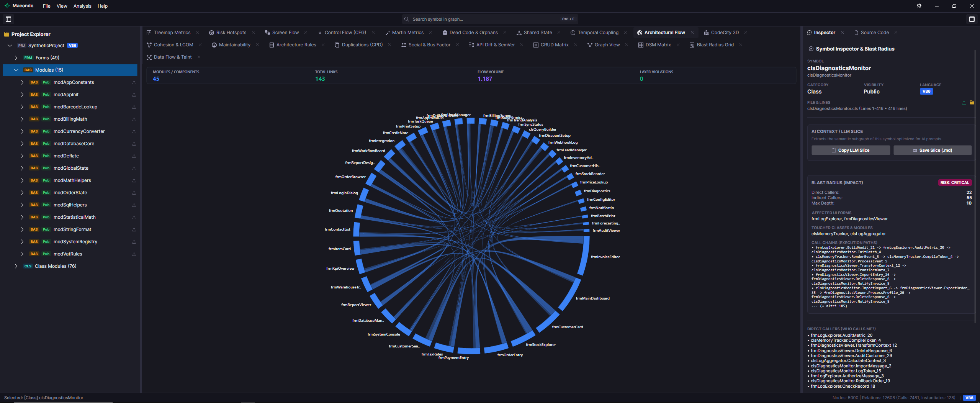Click the frmCustomerCard node label

pos(567,327)
